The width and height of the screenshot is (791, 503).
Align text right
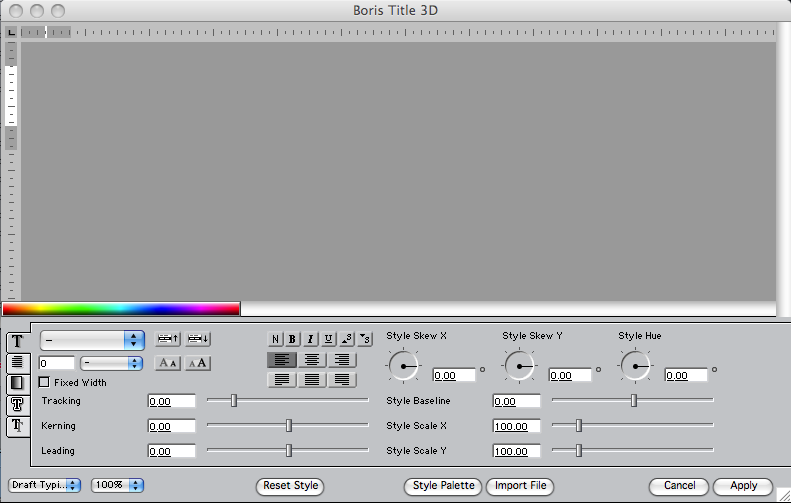[342, 360]
